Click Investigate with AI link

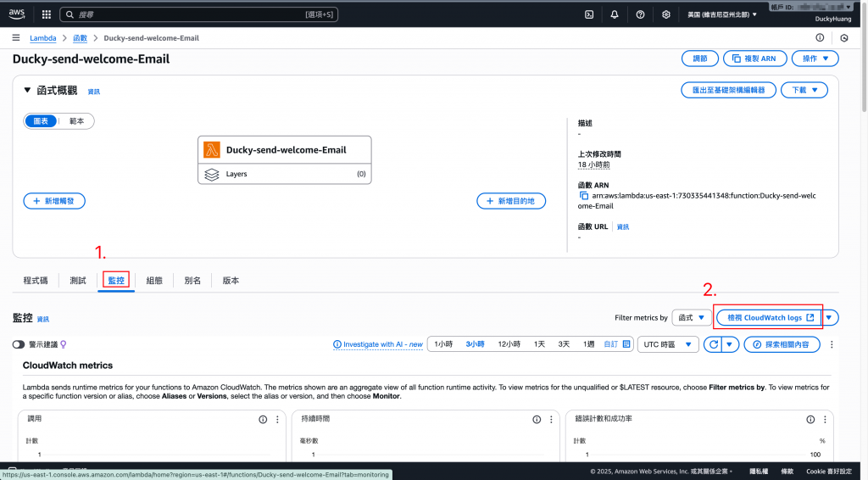click(377, 344)
